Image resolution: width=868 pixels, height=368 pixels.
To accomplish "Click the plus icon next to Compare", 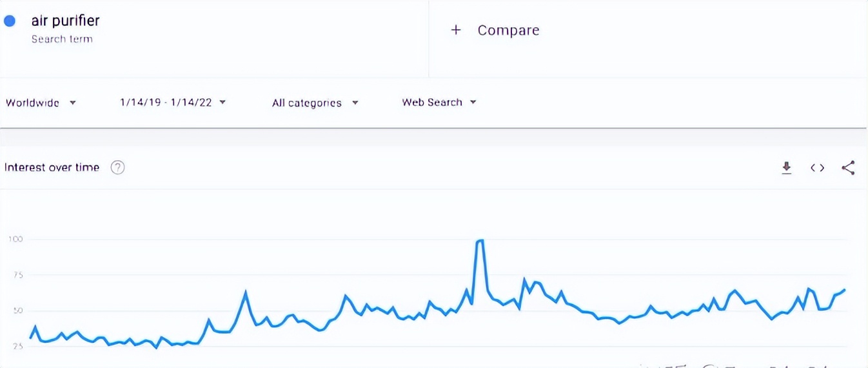I will pos(456,30).
